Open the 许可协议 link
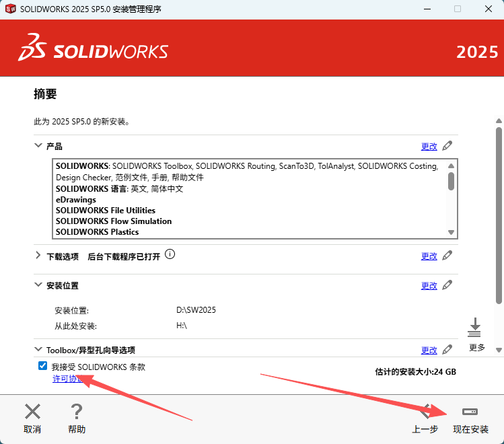The width and height of the screenshot is (504, 444). pos(68,379)
